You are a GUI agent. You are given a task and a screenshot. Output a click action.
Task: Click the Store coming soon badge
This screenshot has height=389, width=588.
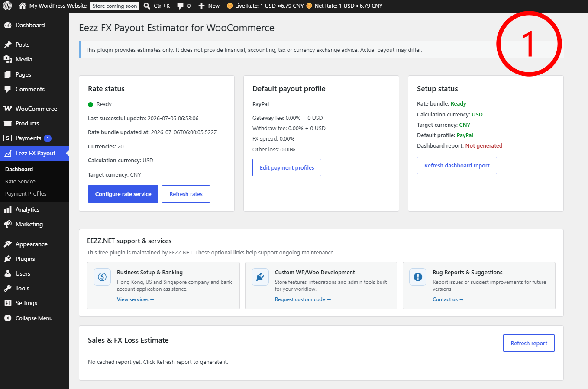click(x=115, y=6)
